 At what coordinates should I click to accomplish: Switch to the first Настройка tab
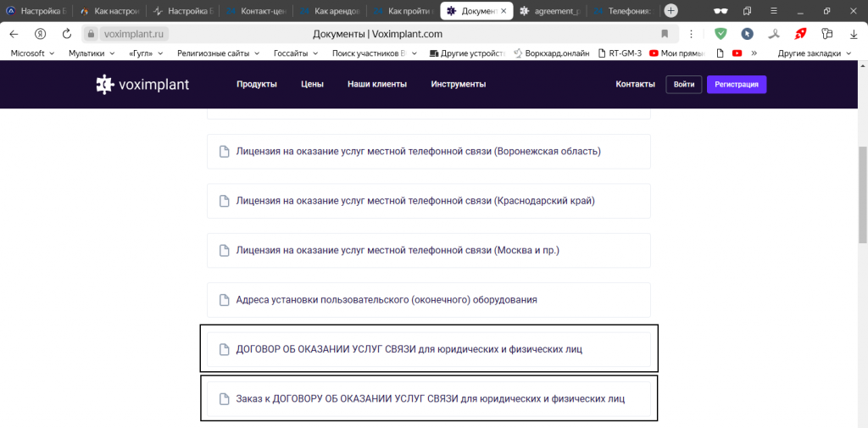tap(36, 10)
